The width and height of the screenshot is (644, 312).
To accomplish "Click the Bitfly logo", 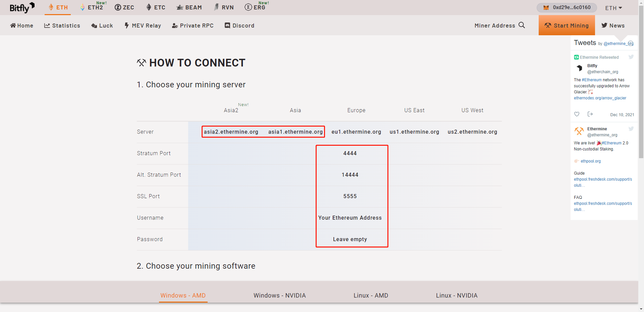I will coord(22,7).
